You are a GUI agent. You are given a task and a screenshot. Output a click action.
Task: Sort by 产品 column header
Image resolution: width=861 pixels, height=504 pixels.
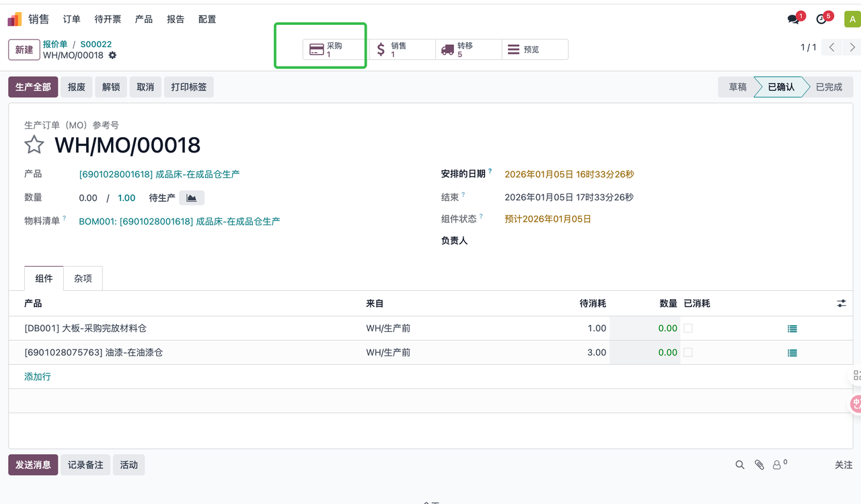33,304
